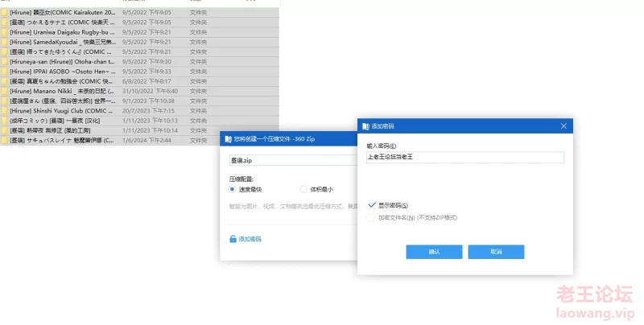This screenshot has height=325, width=644.
Task: Click 360 Zip icon in compress dialog title
Action: tap(229, 139)
